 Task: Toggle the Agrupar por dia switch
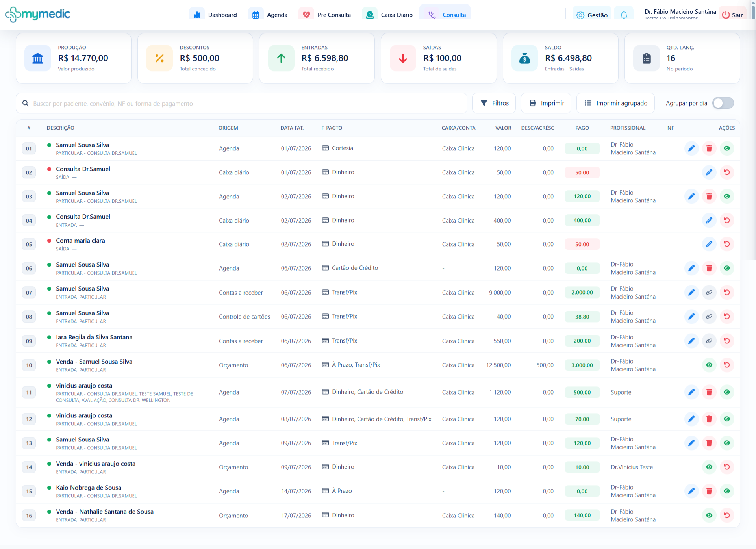723,103
